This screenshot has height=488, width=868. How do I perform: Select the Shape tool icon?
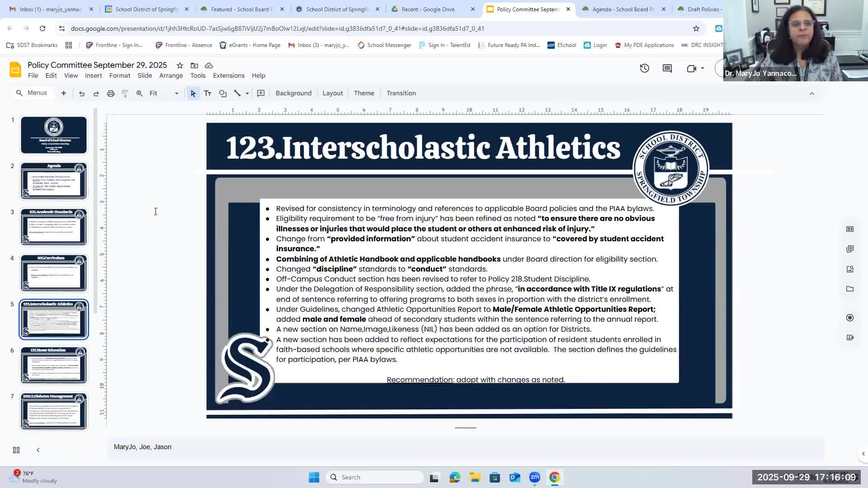(x=223, y=93)
